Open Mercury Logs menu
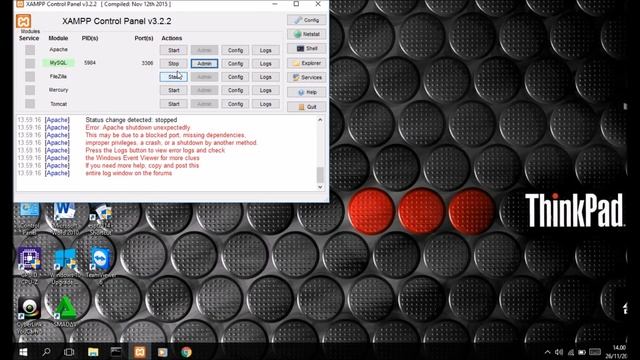 point(265,90)
